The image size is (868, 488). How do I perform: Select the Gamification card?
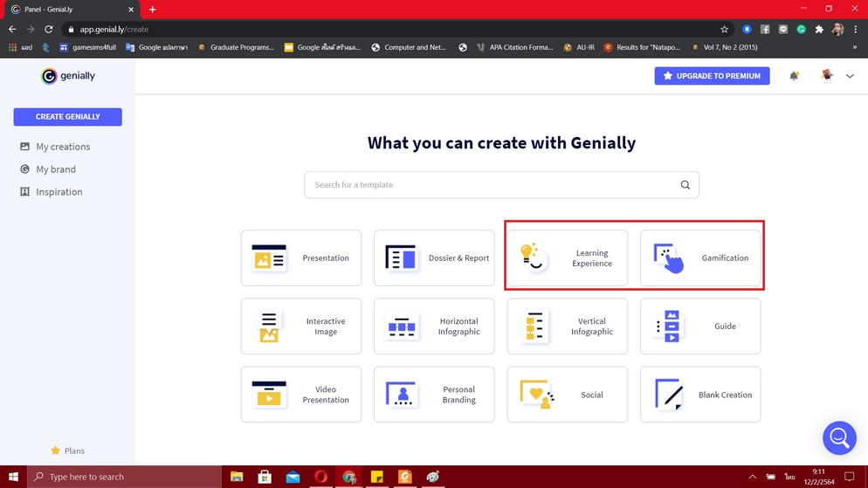tap(700, 258)
